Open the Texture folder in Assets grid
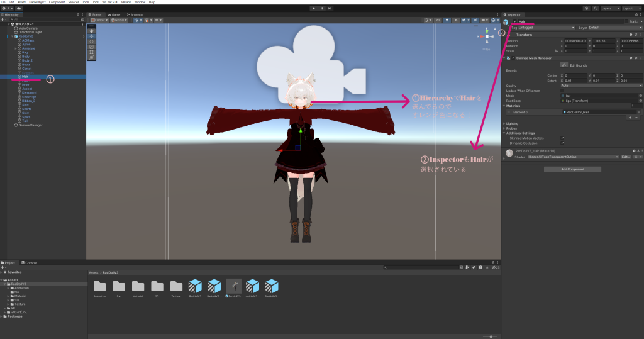The width and height of the screenshot is (644, 339). pyautogui.click(x=175, y=287)
